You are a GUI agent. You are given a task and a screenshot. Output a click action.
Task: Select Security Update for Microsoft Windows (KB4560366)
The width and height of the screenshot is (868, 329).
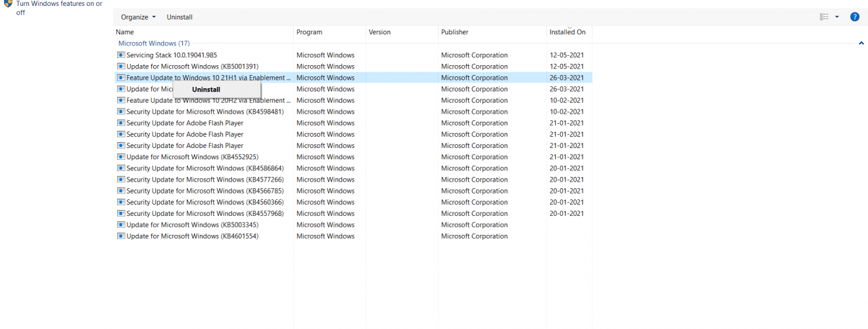click(x=205, y=202)
